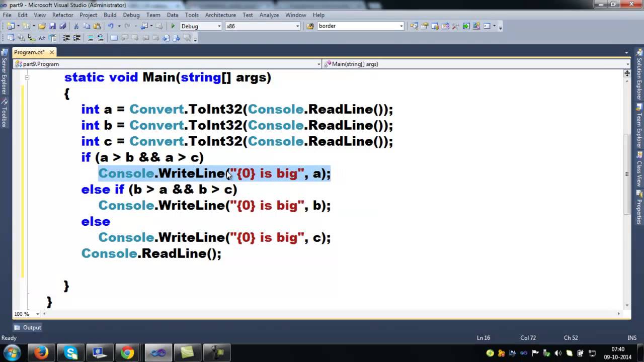Screen dimensions: 644x362
Task: Open the Windows Start button
Action: pos(12,352)
